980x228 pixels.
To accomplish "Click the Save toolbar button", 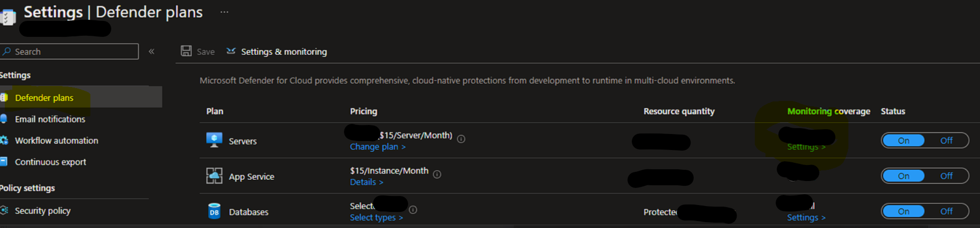I will click(198, 51).
